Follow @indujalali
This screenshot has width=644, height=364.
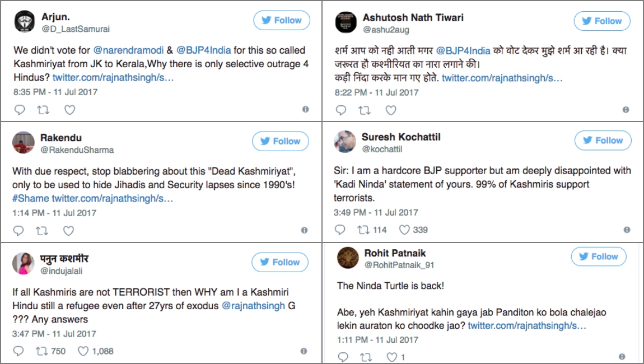click(280, 262)
